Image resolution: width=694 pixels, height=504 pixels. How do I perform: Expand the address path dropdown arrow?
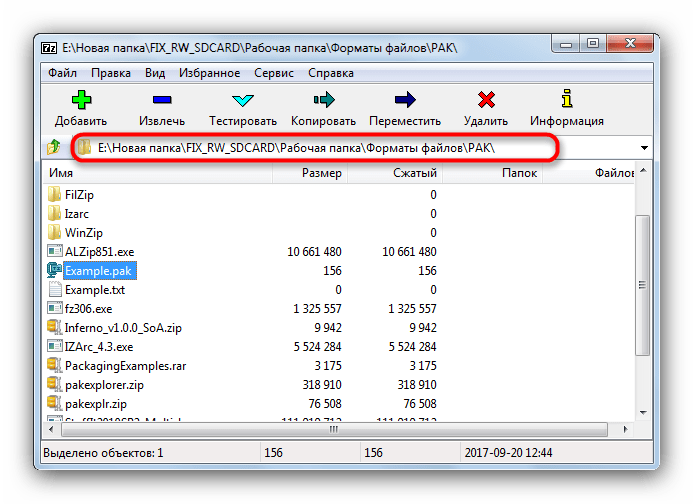[644, 148]
